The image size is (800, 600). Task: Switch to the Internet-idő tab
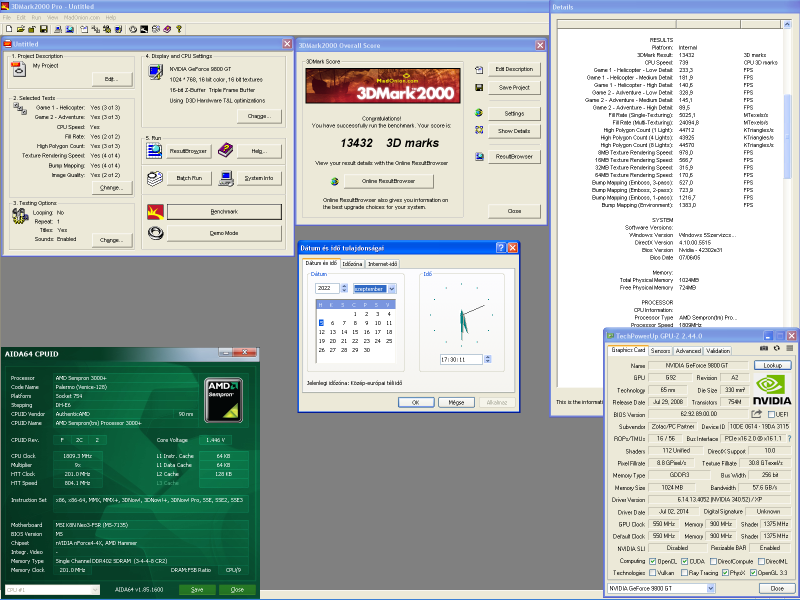383,264
